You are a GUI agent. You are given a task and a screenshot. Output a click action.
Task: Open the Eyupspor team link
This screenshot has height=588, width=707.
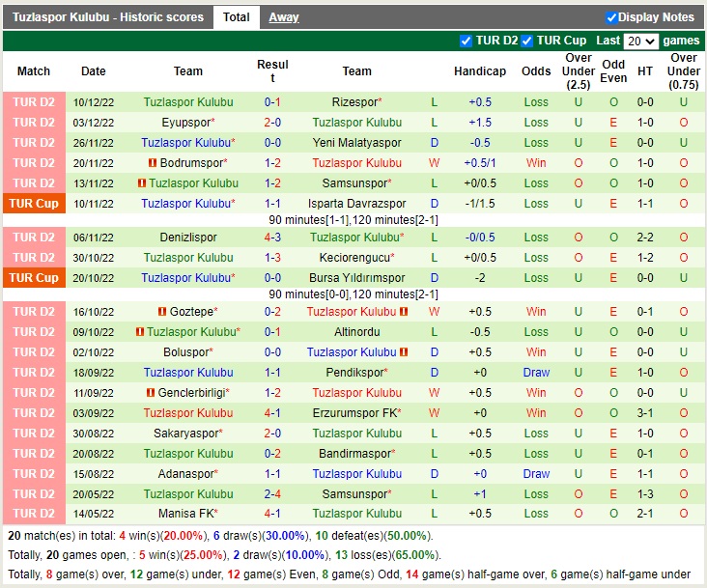tap(185, 123)
